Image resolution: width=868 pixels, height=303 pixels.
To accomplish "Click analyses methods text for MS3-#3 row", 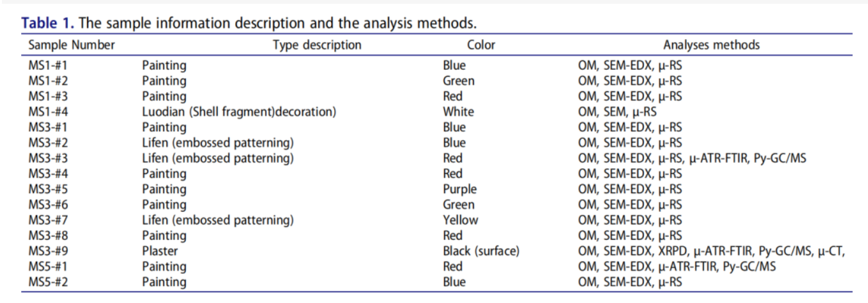I will click(692, 158).
